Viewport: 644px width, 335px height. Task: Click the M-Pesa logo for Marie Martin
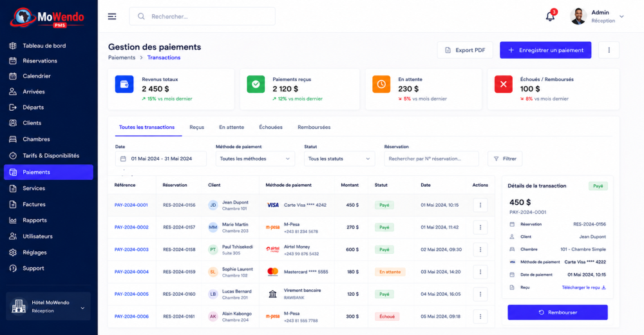point(272,227)
